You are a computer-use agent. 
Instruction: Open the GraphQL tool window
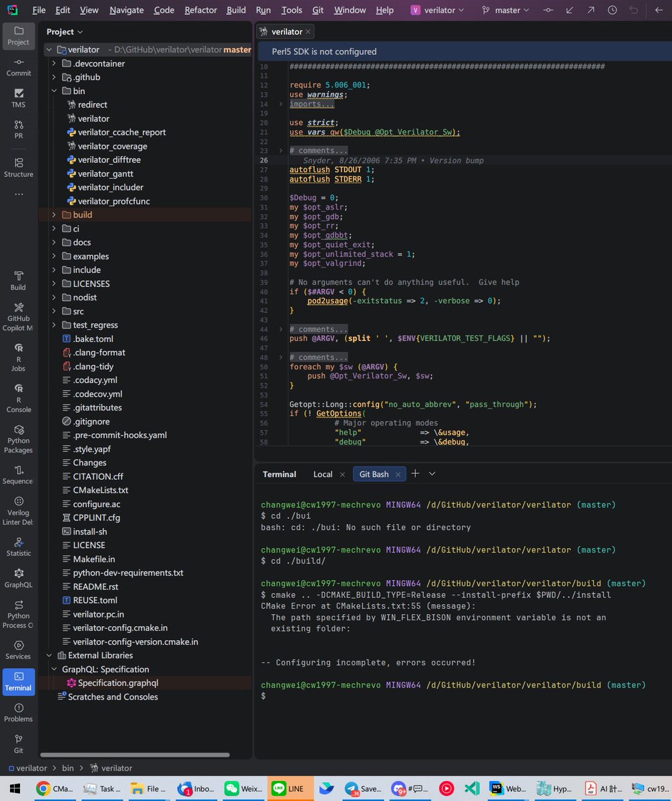(19, 578)
